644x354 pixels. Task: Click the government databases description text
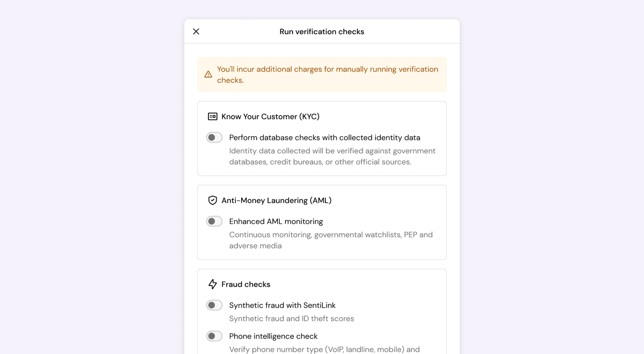click(x=332, y=156)
